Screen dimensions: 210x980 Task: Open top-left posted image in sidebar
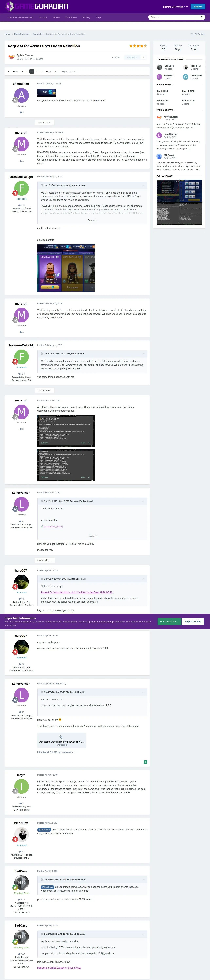click(167, 191)
